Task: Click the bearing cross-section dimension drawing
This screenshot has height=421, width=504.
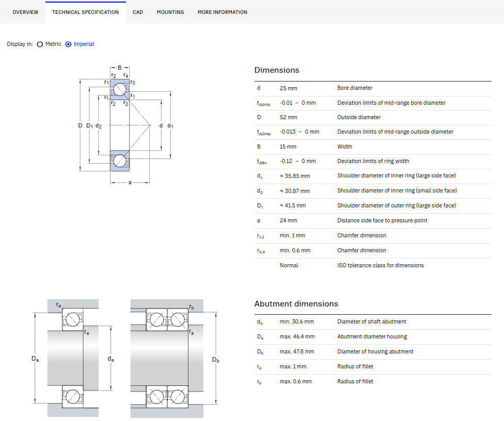Action: point(125,125)
